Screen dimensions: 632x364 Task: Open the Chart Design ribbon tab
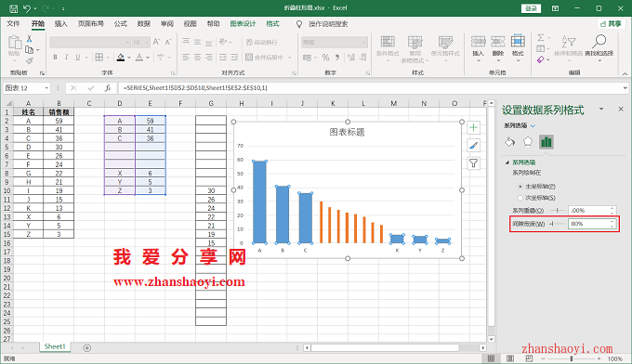(x=244, y=24)
